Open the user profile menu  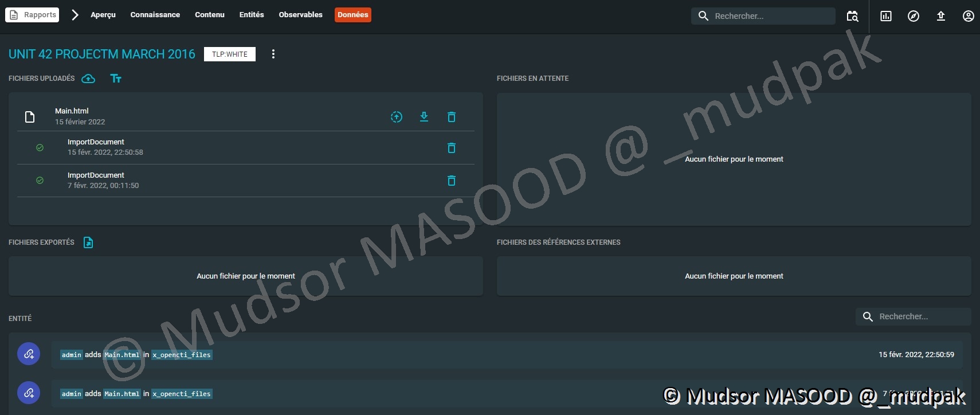pos(968,16)
